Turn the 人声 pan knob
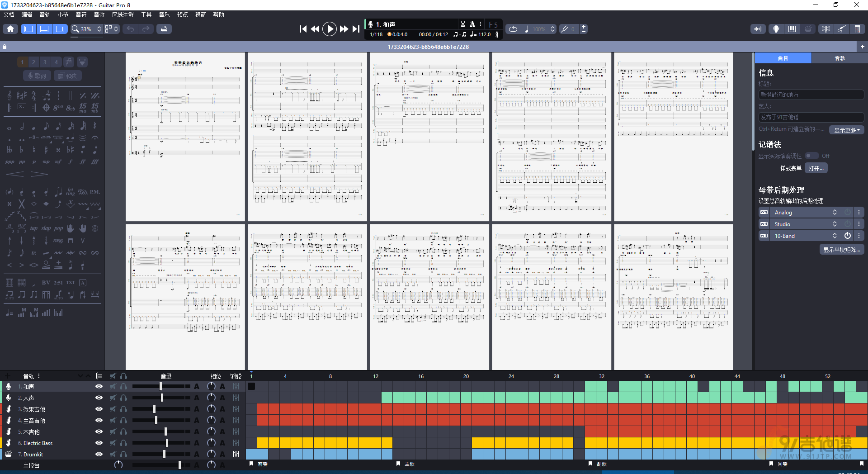The image size is (868, 474). (x=211, y=398)
